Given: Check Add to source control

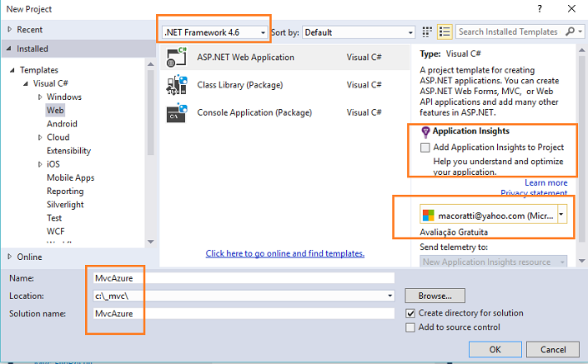Looking at the screenshot, I should 410,327.
